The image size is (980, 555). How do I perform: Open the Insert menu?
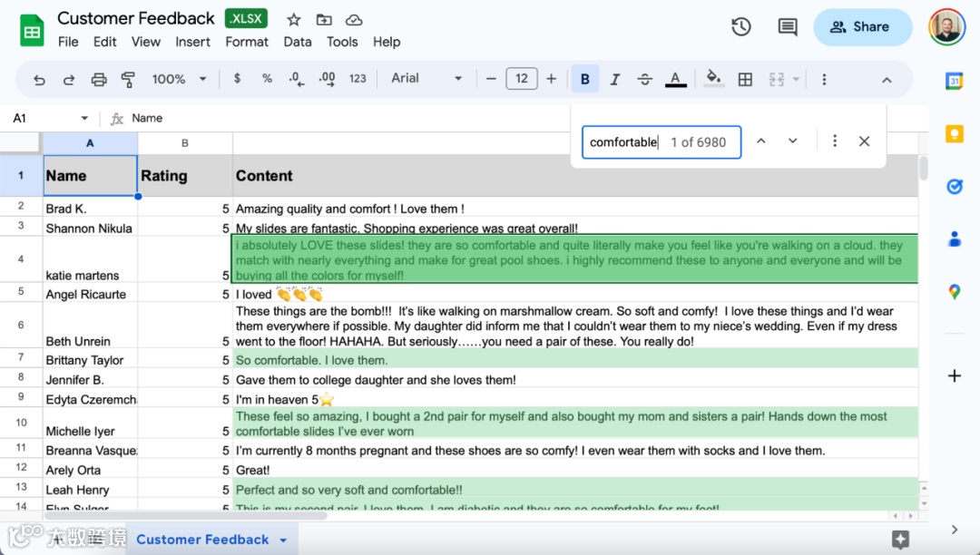click(192, 42)
